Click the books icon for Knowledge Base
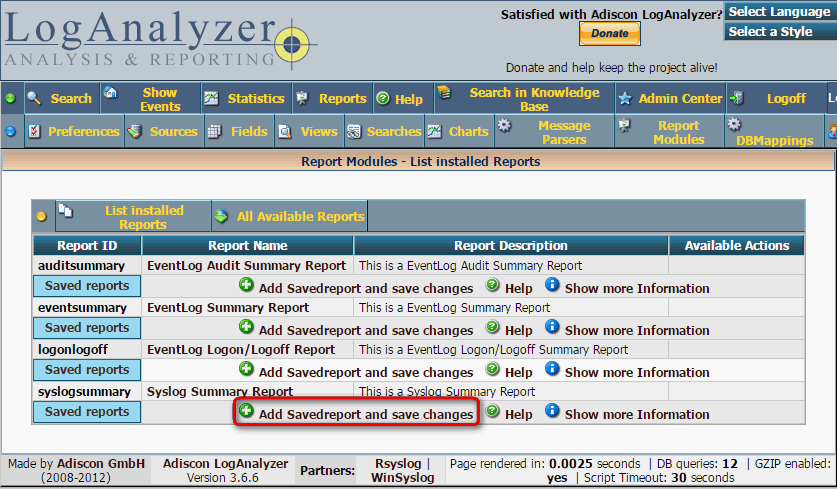The width and height of the screenshot is (837, 489). (444, 92)
